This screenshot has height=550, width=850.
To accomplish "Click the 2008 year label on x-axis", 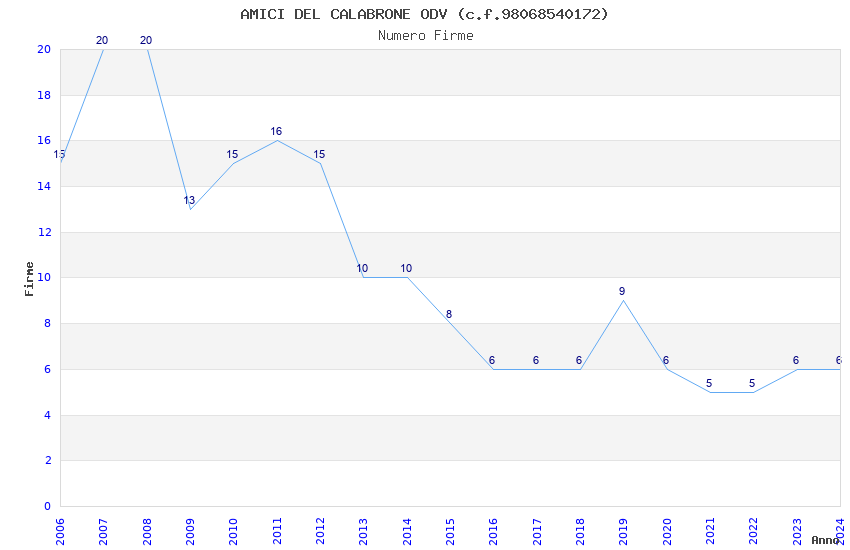I will coord(147,532).
